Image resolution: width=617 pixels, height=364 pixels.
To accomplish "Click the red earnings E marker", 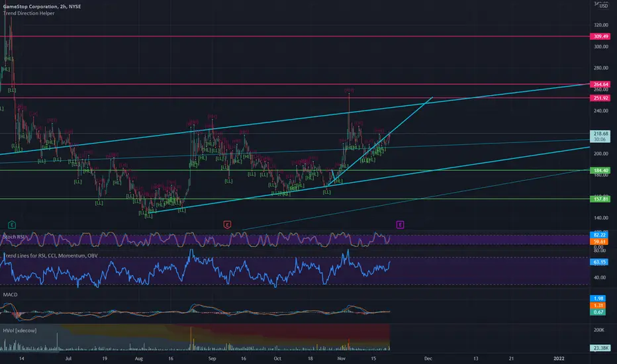I will [227, 225].
